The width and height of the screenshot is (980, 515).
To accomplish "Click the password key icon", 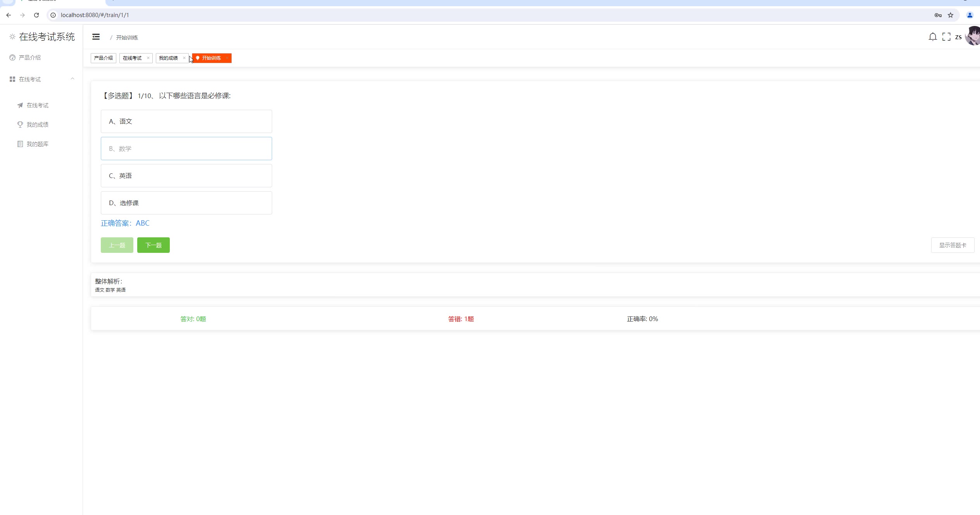I will (938, 15).
